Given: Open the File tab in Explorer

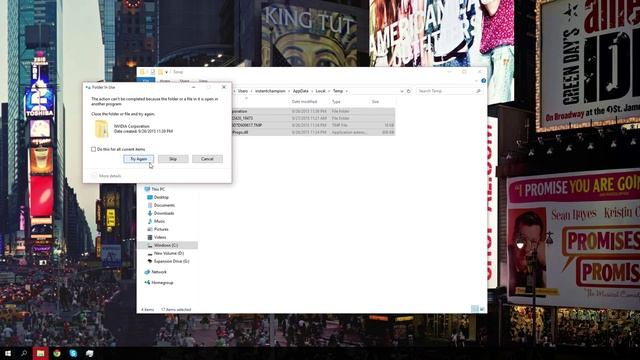Looking at the screenshot, I should pos(146,81).
